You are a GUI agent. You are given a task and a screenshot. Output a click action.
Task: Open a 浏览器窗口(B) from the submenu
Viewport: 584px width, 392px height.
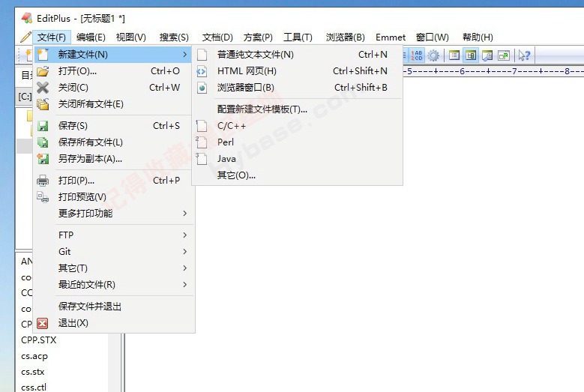point(297,88)
